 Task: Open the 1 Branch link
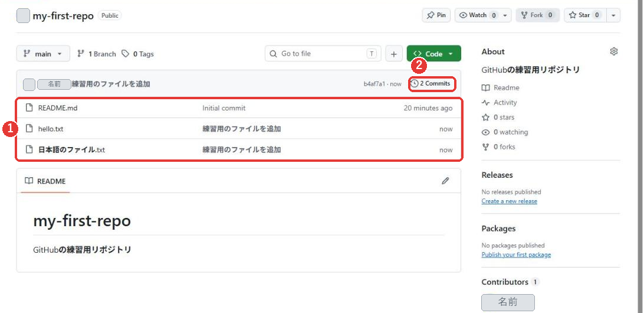(x=97, y=54)
